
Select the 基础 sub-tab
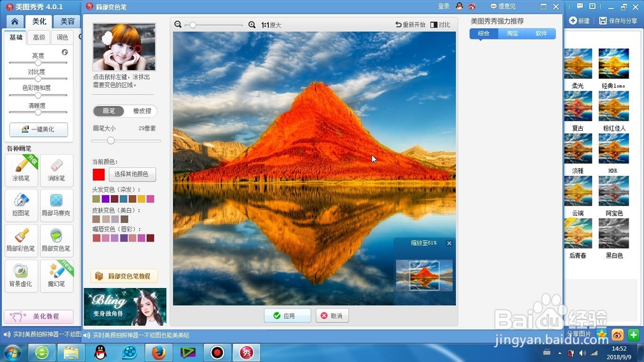click(x=16, y=37)
